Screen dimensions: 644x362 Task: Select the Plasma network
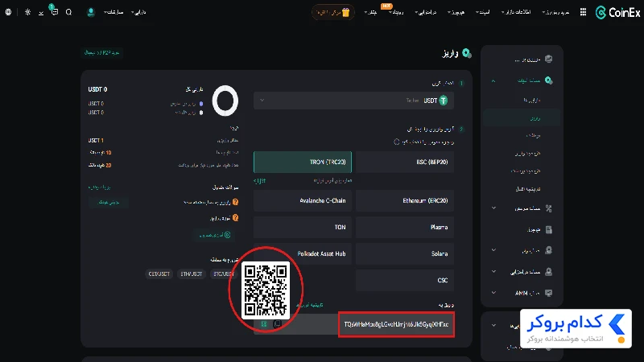pyautogui.click(x=405, y=228)
